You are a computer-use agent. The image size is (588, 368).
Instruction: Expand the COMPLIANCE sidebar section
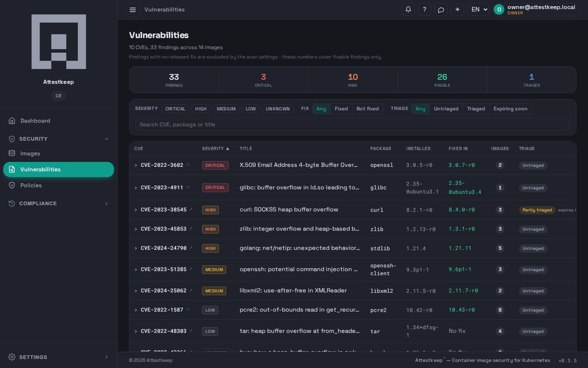(x=58, y=203)
